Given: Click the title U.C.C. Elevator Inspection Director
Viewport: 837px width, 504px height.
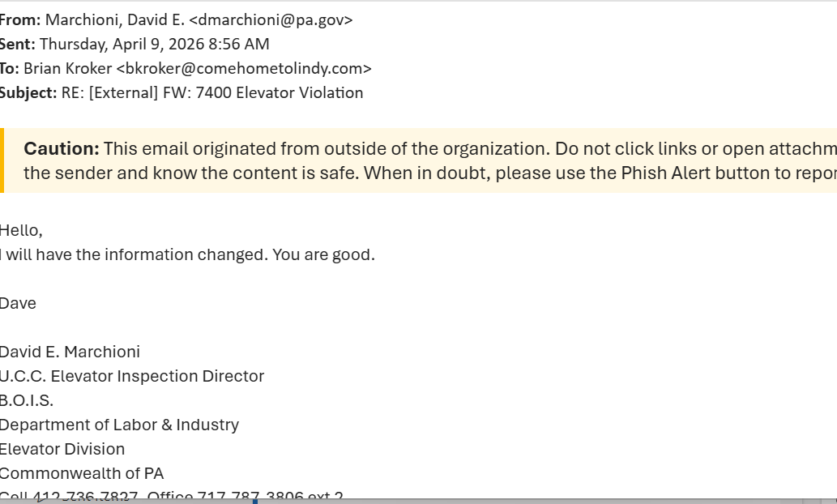Looking at the screenshot, I should click(132, 377).
